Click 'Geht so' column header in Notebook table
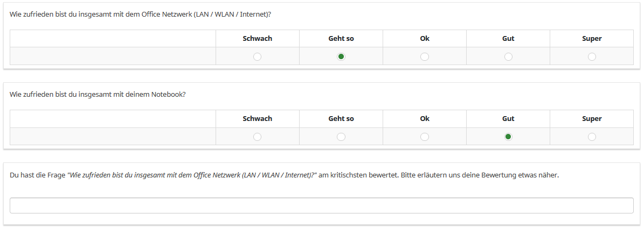 pos(341,119)
